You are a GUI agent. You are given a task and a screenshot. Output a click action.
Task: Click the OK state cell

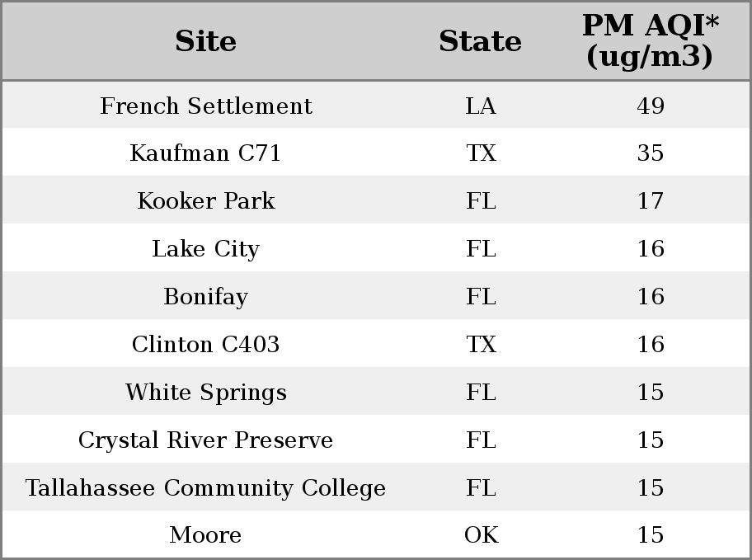coord(482,535)
